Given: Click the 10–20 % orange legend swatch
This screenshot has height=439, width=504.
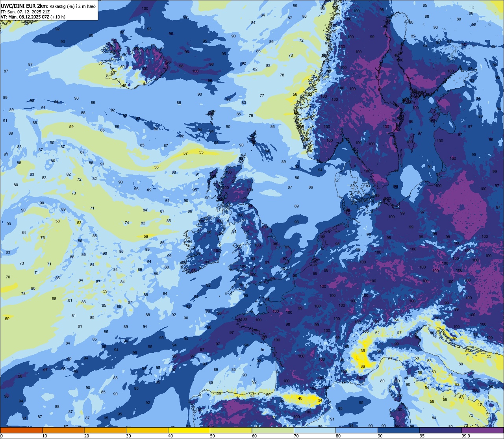Looking at the screenshot, I should (63, 430).
